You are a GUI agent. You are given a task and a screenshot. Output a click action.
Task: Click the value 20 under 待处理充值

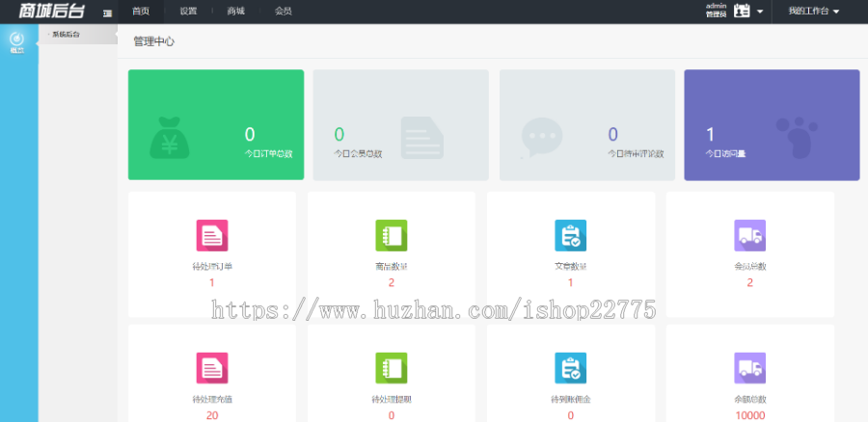pyautogui.click(x=212, y=416)
